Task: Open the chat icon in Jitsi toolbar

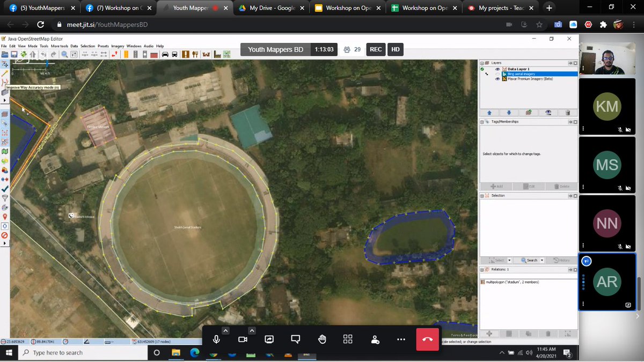Action: 295,339
